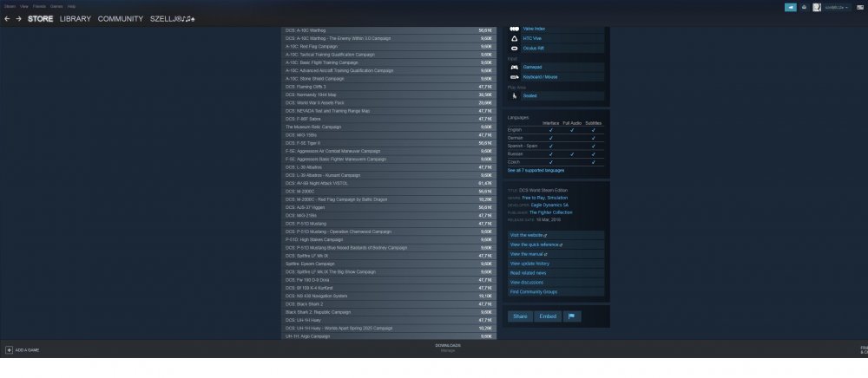Image resolution: width=868 pixels, height=378 pixels.
Task: Open the View menu
Action: click(23, 7)
